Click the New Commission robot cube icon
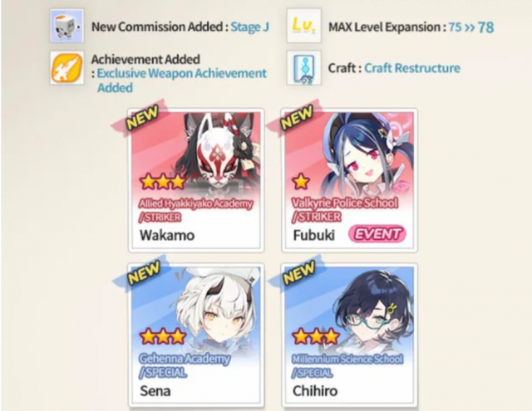The height and width of the screenshot is (411, 532). [66, 26]
